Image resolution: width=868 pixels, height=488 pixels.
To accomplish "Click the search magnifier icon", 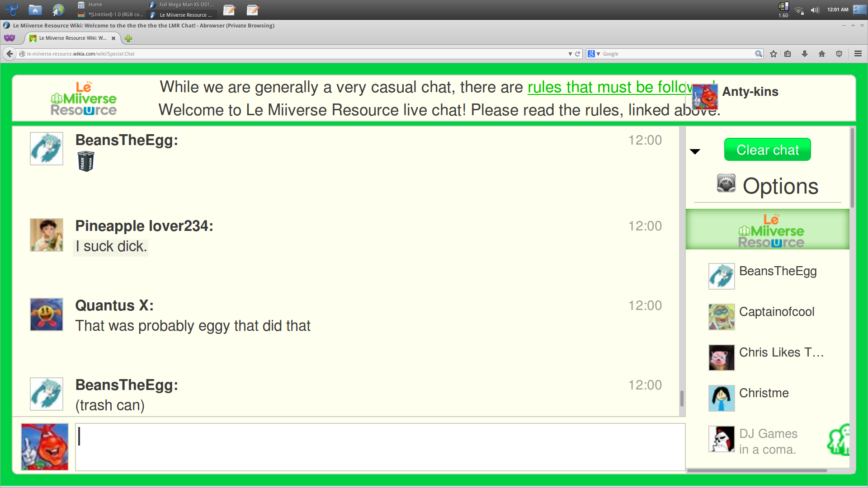I will coord(758,54).
